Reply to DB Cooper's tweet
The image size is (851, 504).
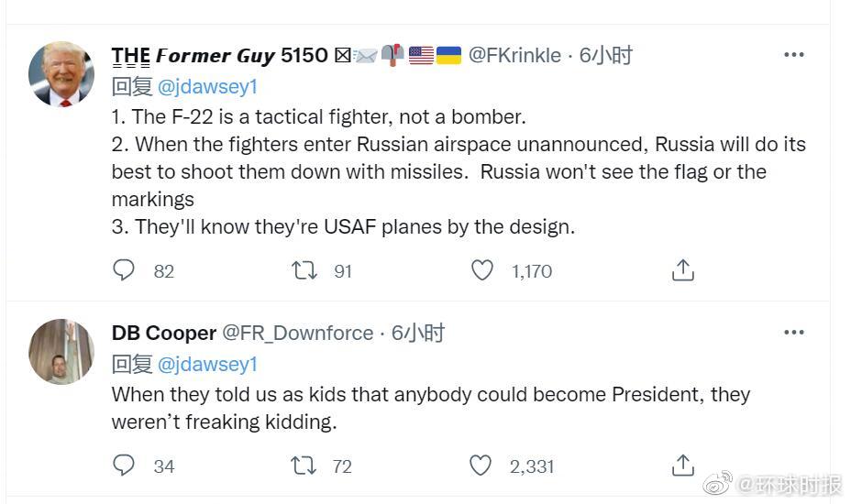[124, 466]
